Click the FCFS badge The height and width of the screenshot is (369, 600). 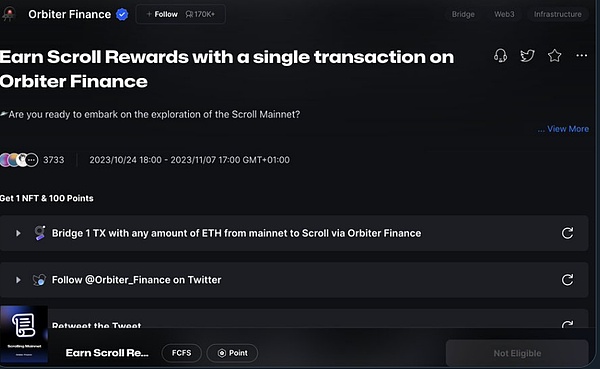(181, 353)
